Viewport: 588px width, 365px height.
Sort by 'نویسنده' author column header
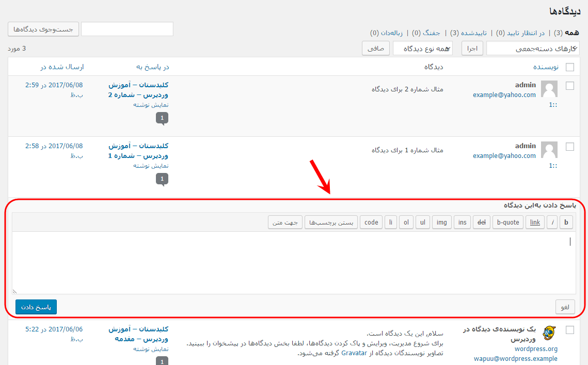(546, 67)
